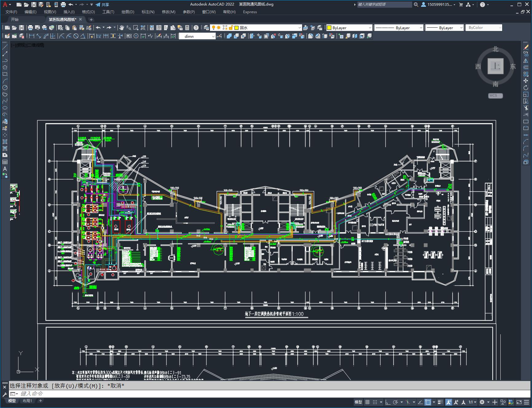Open the 标注(N) menu
Viewport: 532px width, 408px height.
coord(148,12)
